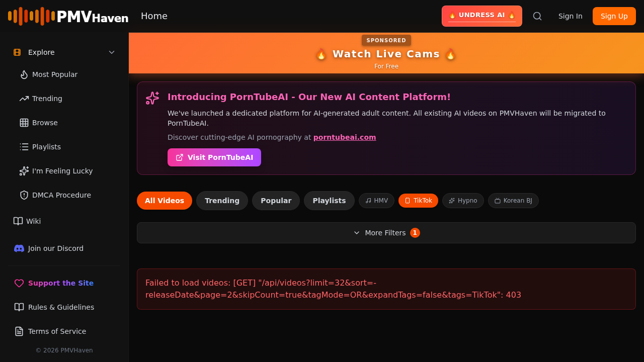Screen dimensions: 644x362
Task: Toggle the Hypno tag filter
Action: coord(463,201)
